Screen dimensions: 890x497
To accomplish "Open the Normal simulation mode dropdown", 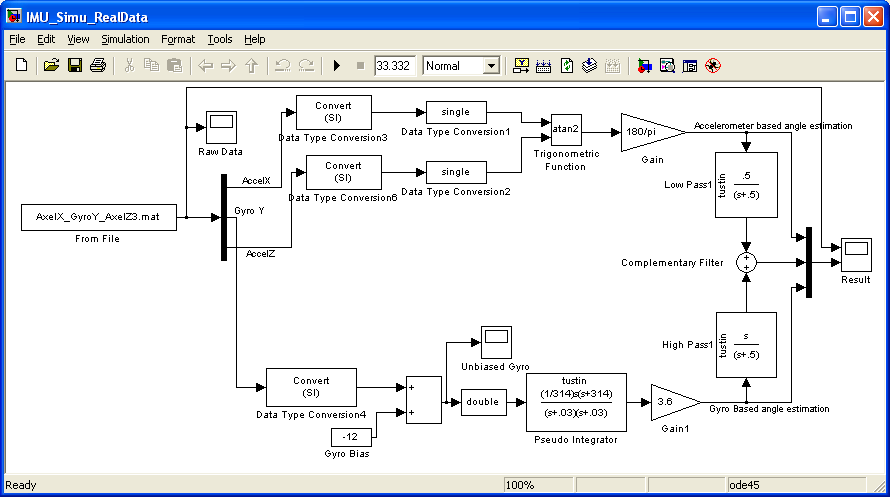I will 492,66.
